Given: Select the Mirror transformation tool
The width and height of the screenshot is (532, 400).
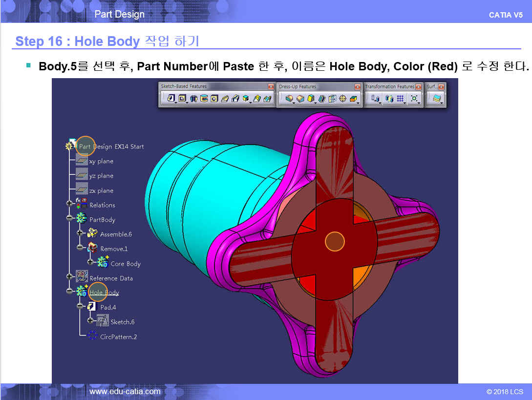Looking at the screenshot, I should pyautogui.click(x=389, y=99).
